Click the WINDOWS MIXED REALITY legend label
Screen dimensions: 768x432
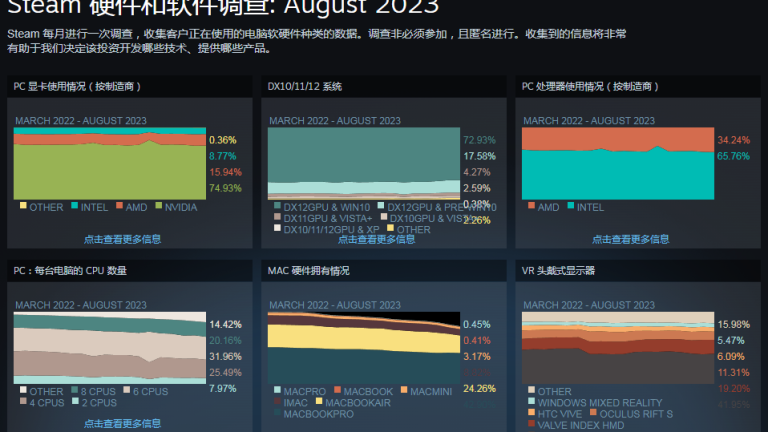click(600, 403)
